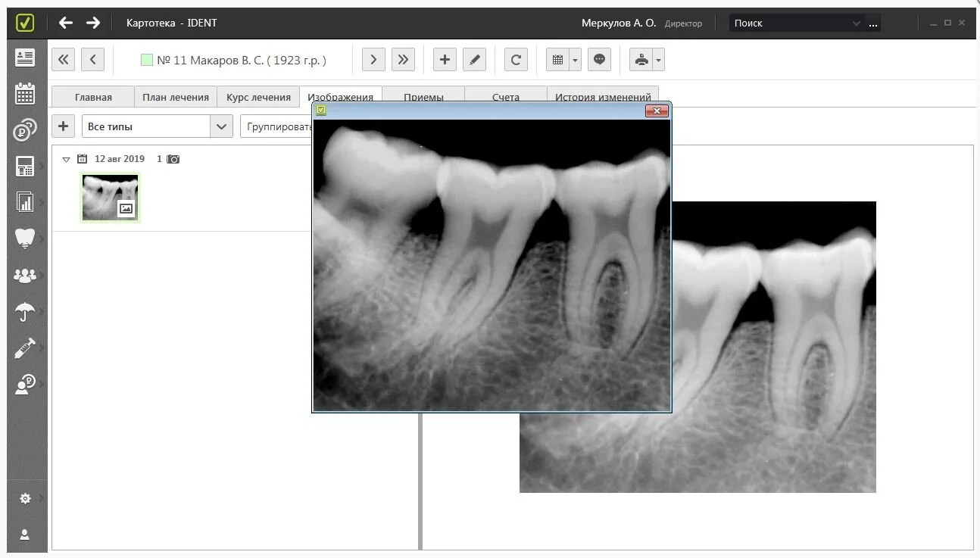Open the chat bubble messages button
Image resolution: width=980 pixels, height=558 pixels.
[599, 60]
